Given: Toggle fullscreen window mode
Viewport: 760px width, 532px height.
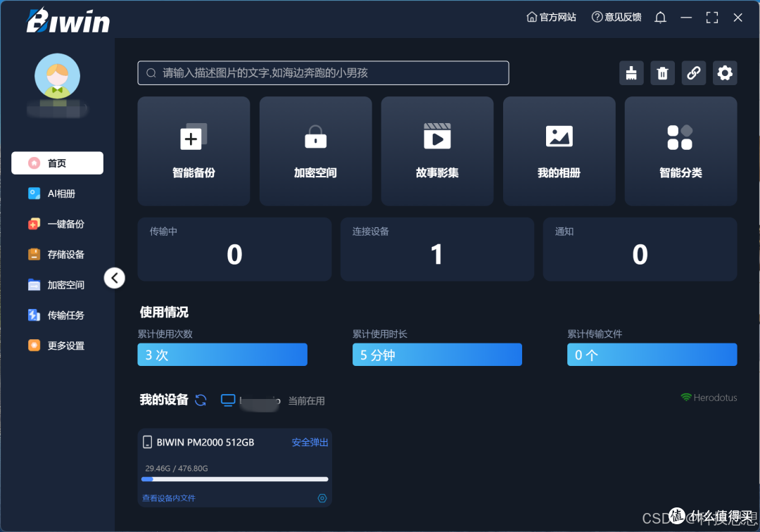Looking at the screenshot, I should tap(712, 18).
